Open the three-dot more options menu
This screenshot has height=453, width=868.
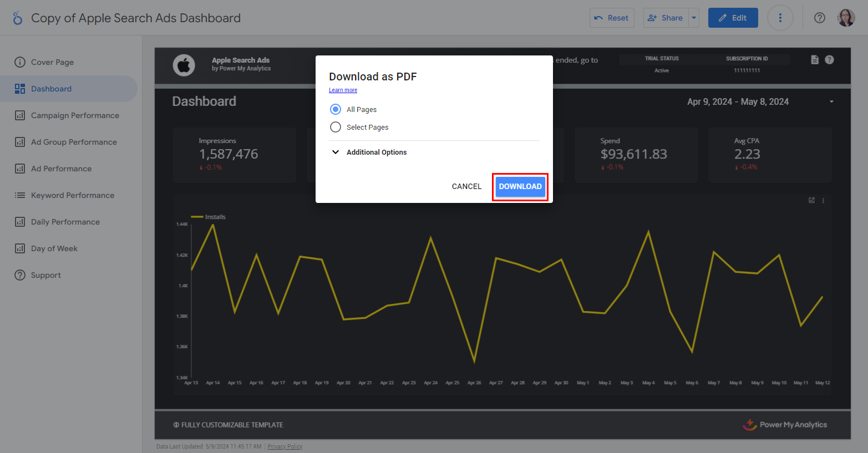780,18
